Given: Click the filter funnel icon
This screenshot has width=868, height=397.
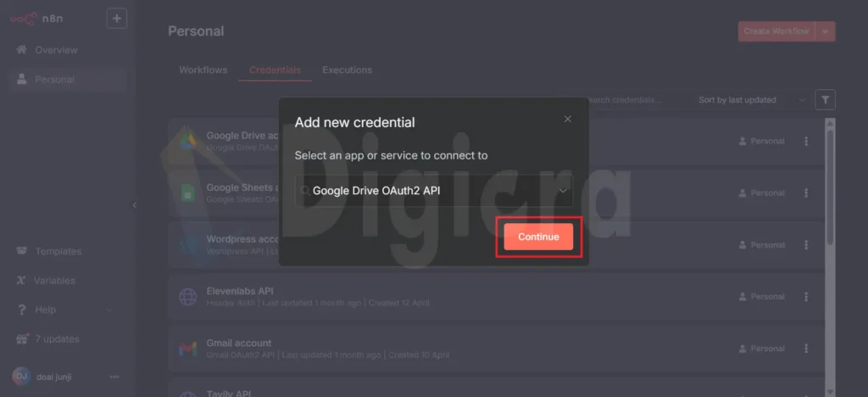Looking at the screenshot, I should tap(825, 100).
